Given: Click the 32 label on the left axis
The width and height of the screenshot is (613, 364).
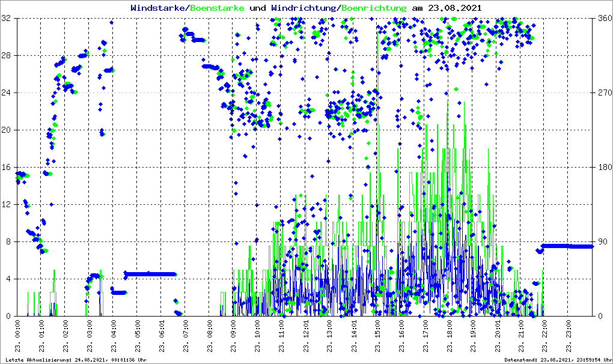Looking at the screenshot, I should [7, 19].
